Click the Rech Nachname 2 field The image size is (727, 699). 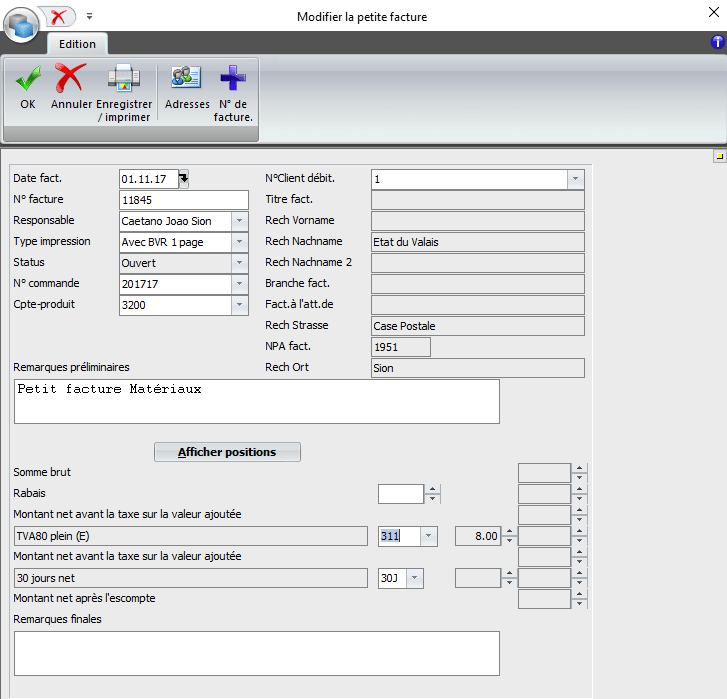[x=478, y=263]
